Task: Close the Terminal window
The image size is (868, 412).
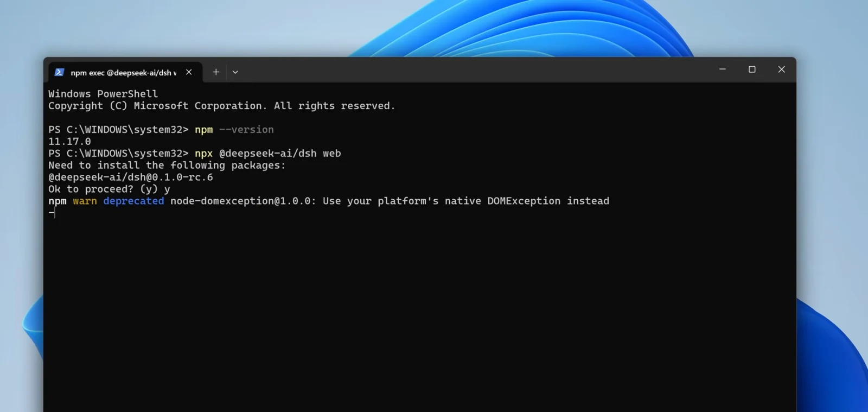Action: (x=782, y=69)
